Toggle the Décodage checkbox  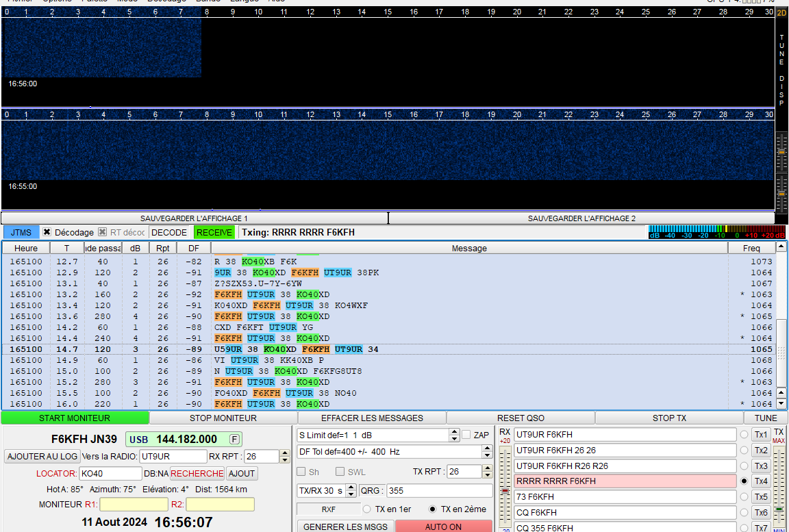[x=47, y=232]
